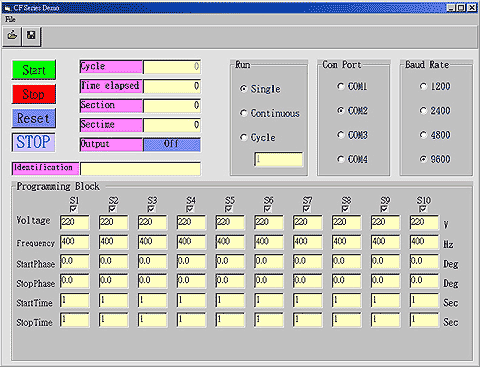This screenshot has height=367, width=480.
Task: Click the S10 Voltage field
Action: point(424,222)
